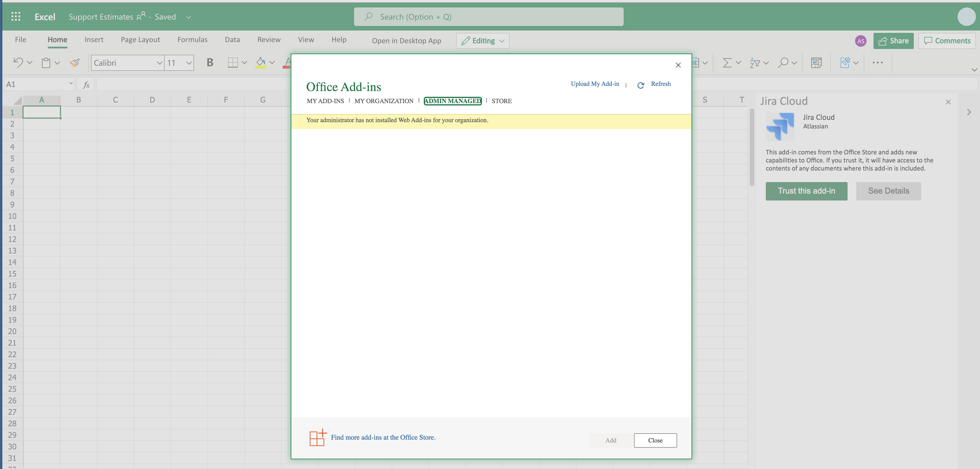Viewport: 980px width, 469px height.
Task: Click Trust this add-in button
Action: pos(806,191)
